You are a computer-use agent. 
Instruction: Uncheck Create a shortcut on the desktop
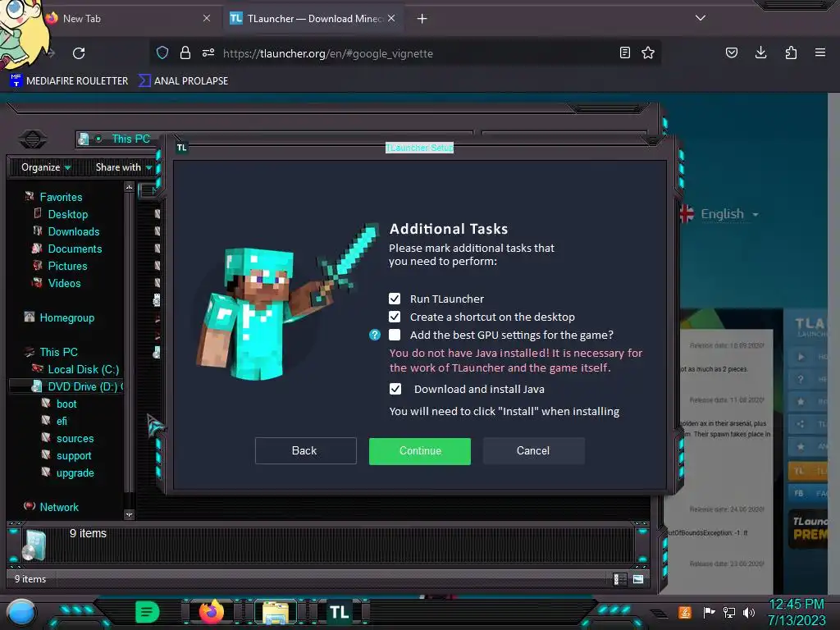(395, 317)
